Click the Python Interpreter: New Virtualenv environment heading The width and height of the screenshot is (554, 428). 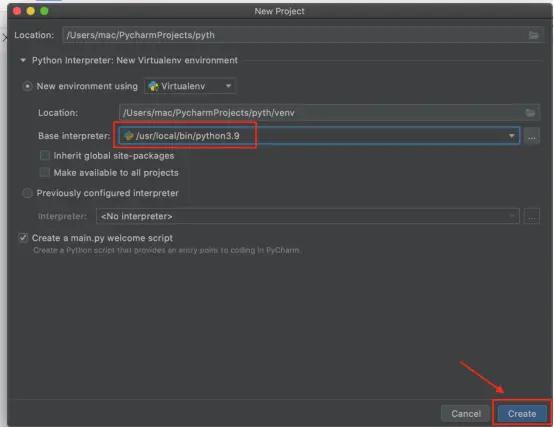(x=135, y=60)
